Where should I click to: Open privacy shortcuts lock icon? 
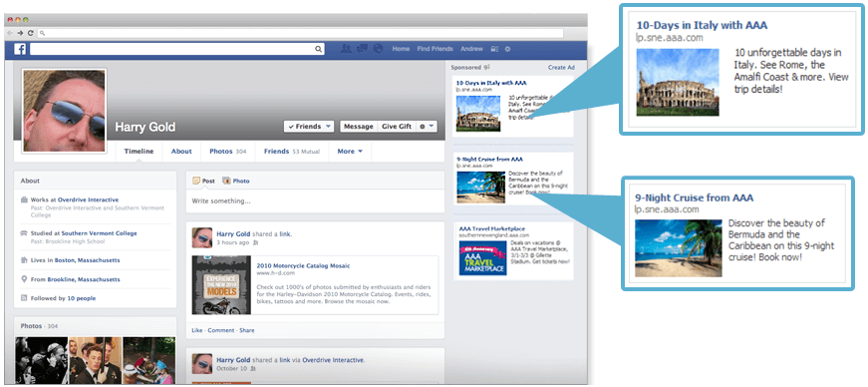click(494, 49)
